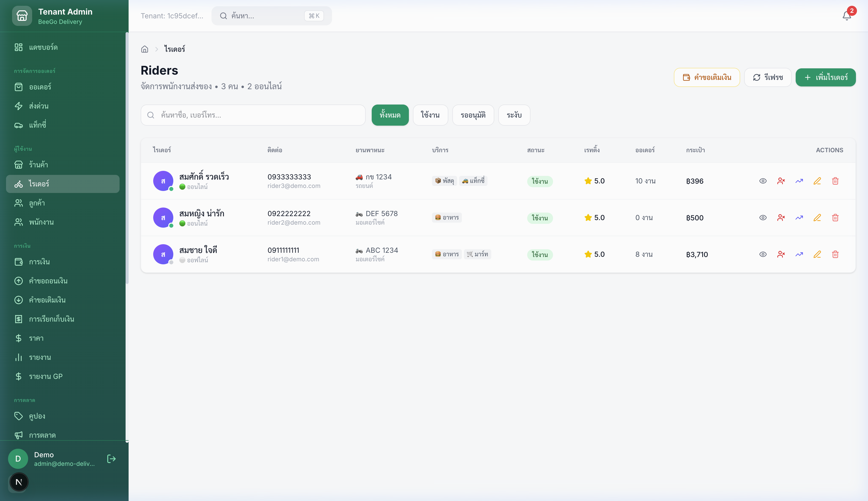Open stats trend icon for สมชาย ใจดี

tap(799, 254)
